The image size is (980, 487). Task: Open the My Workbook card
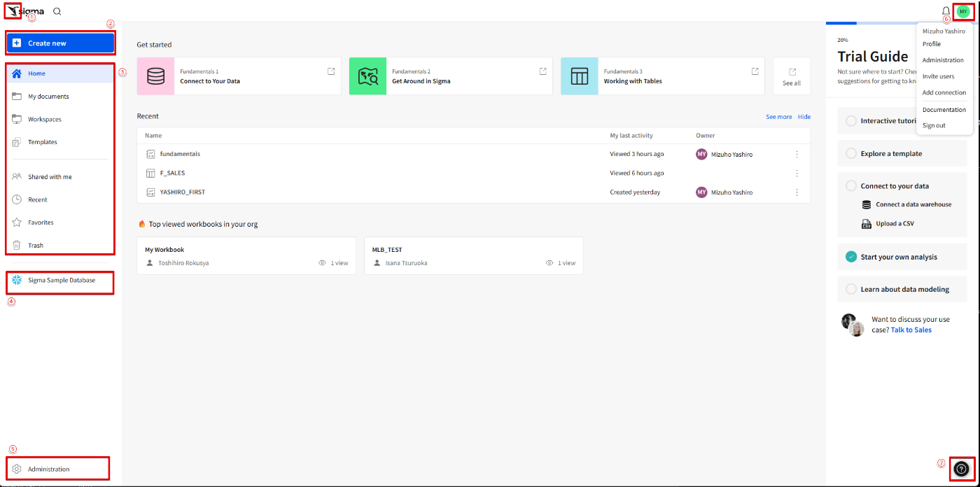[247, 255]
